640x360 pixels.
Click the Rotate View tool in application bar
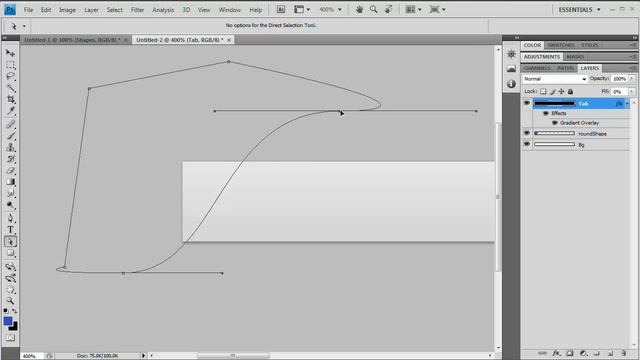(x=388, y=9)
